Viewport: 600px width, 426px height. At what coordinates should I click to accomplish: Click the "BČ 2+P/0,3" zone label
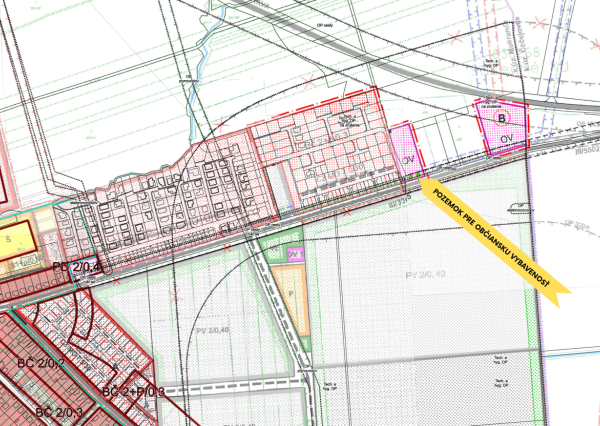click(133, 392)
